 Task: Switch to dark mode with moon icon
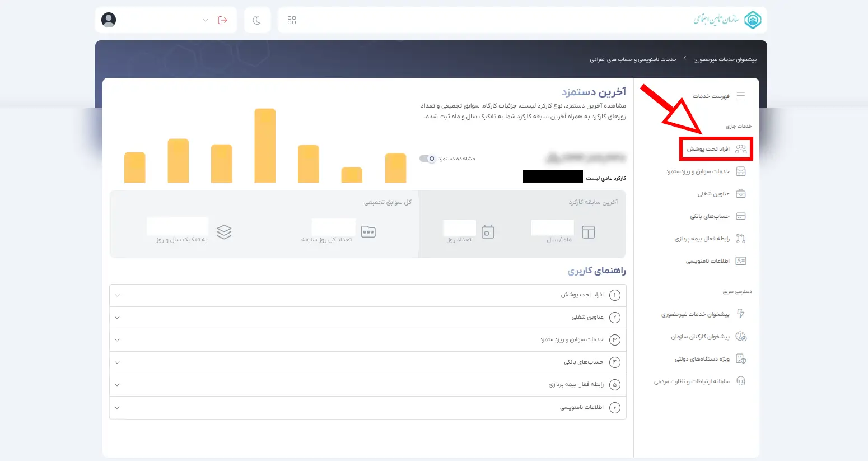[257, 20]
